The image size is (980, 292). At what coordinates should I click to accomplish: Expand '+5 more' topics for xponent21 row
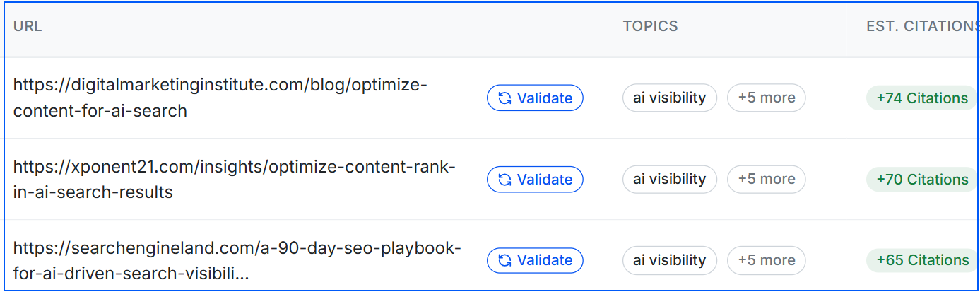766,180
